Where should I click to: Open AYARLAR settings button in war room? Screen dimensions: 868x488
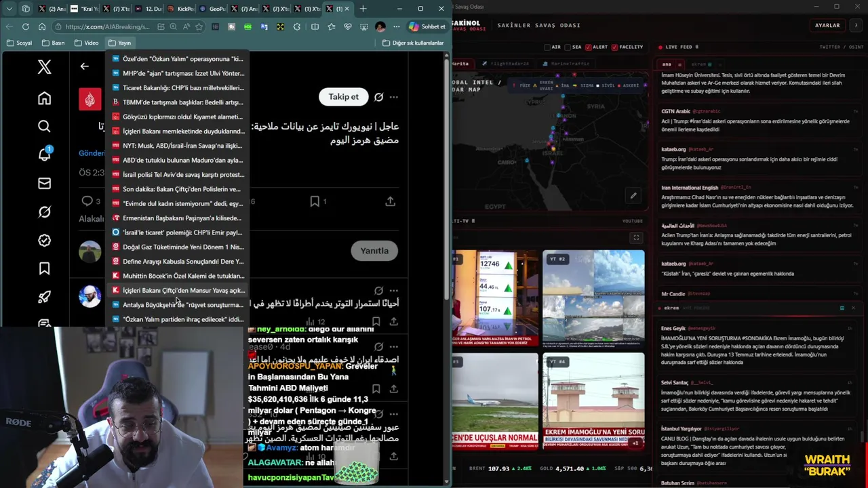(x=827, y=25)
